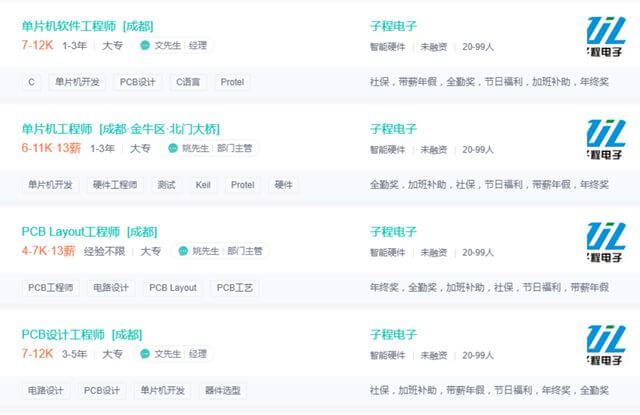Click chat icon beside 姚先生 in PCB Layout listing
Viewport: 640px width, 415px height.
tap(183, 251)
